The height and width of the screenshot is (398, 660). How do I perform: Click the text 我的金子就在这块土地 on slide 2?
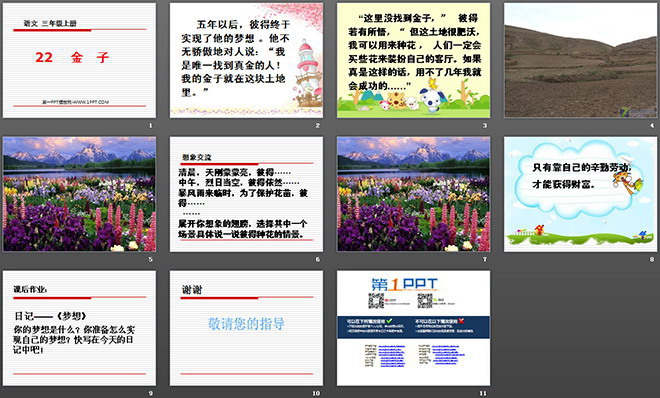click(233, 79)
